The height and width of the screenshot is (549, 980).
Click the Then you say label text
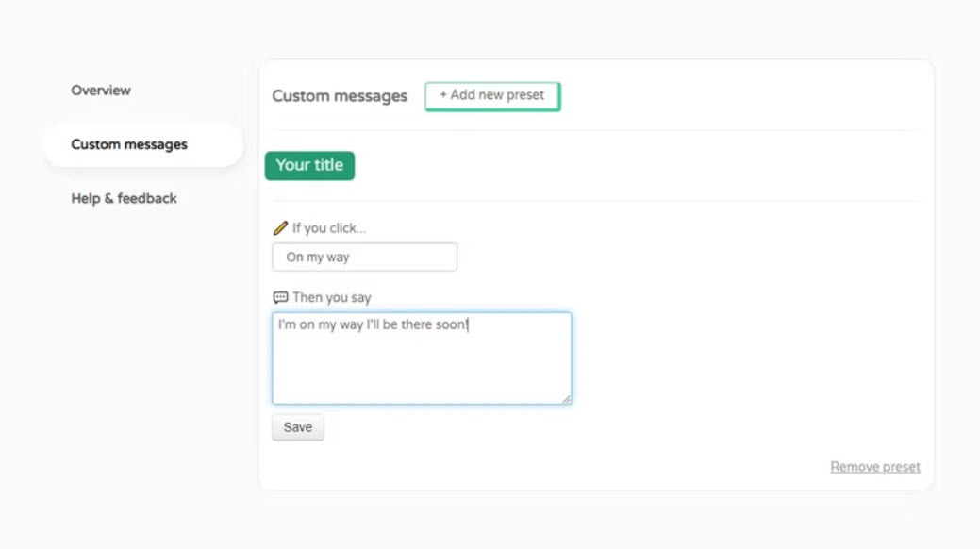[x=332, y=298]
